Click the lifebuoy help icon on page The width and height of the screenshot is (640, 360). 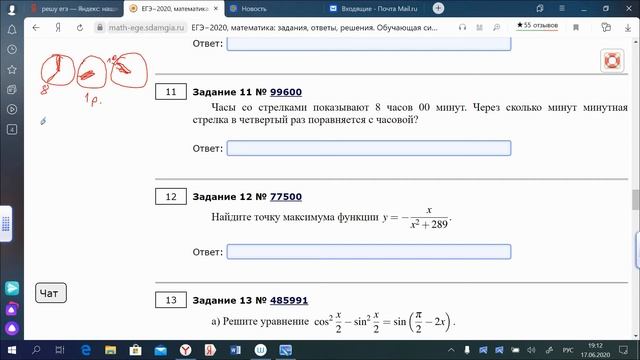pos(612,61)
